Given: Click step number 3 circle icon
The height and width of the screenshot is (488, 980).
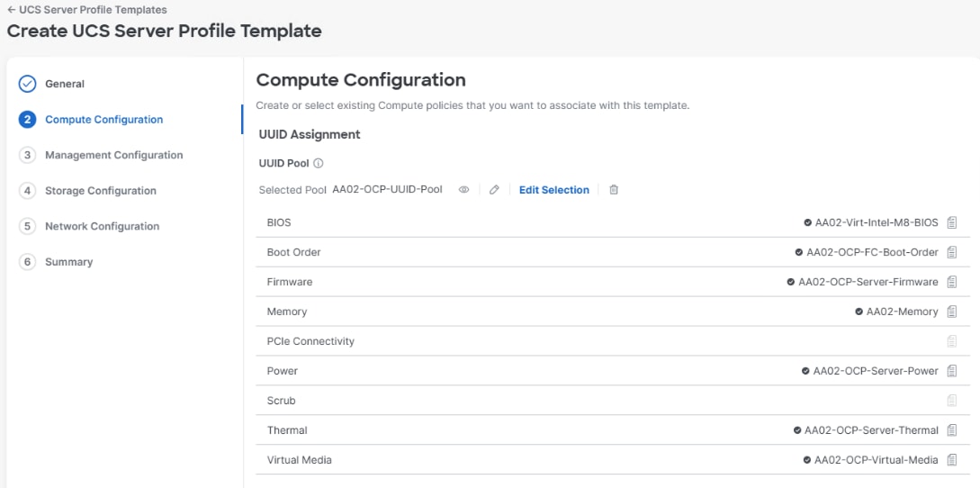Looking at the screenshot, I should tap(28, 155).
